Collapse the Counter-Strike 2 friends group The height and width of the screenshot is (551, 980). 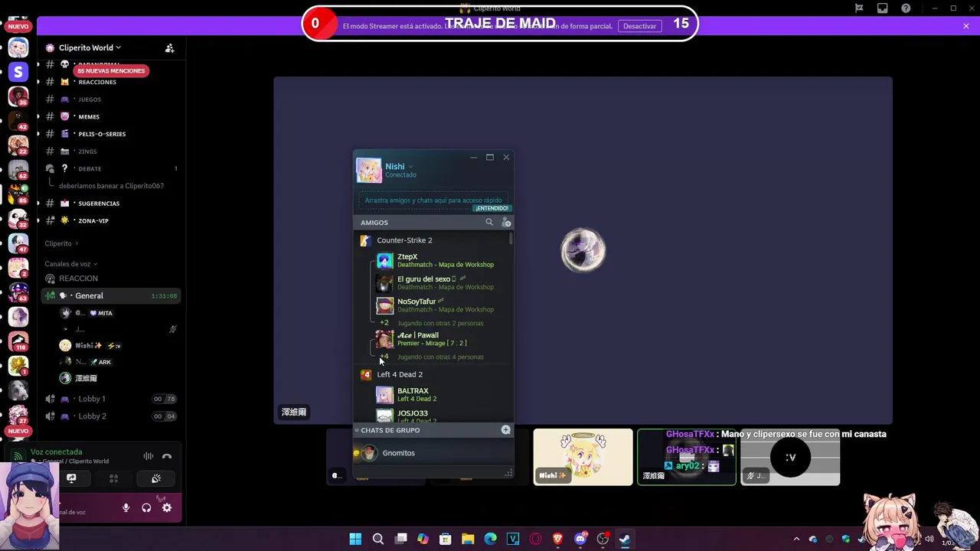click(404, 240)
